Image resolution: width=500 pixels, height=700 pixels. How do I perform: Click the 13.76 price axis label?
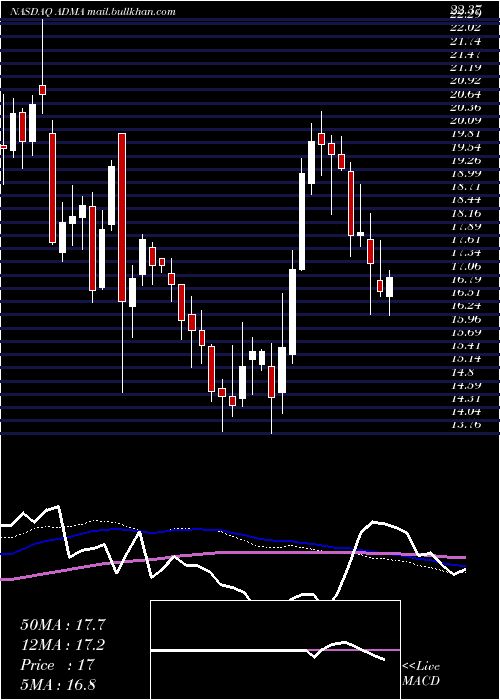pos(466,425)
